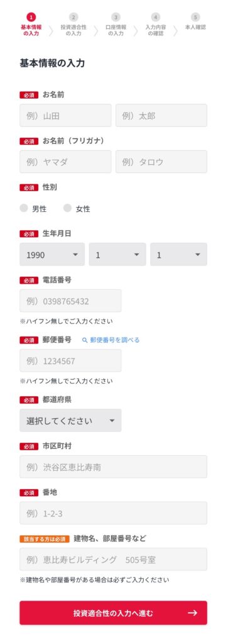The image size is (226, 644).
Task: Click the 電話番号 input field
Action: [x=70, y=301]
